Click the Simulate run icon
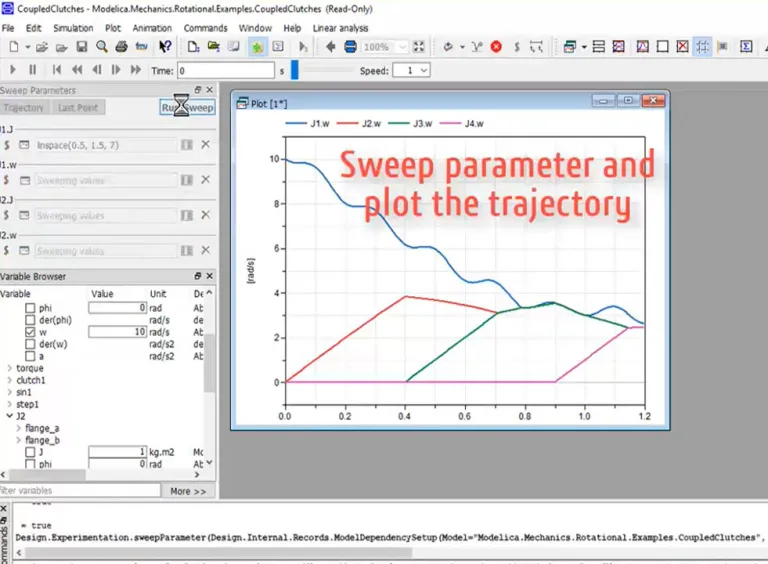This screenshot has height=564, width=768. tap(303, 47)
